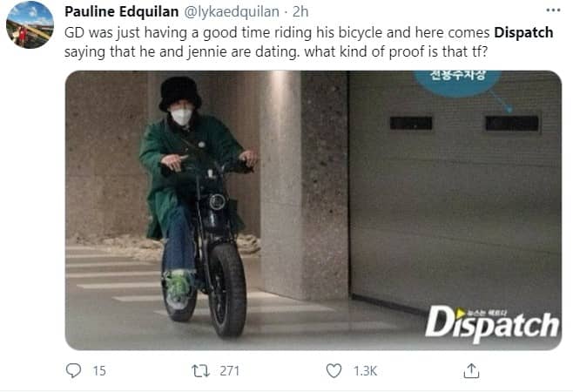Screen dimensions: 573x392
Task: Click the reply speech bubble icon
Action: pos(73,370)
